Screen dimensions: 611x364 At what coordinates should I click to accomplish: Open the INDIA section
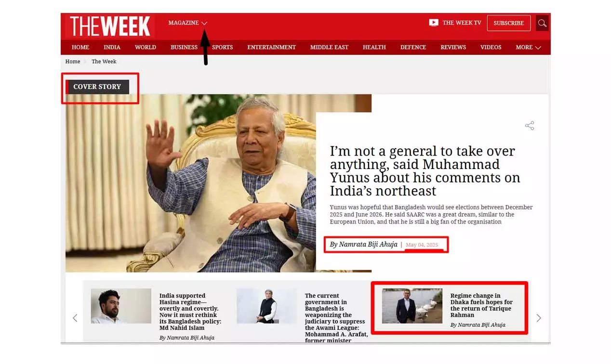112,47
